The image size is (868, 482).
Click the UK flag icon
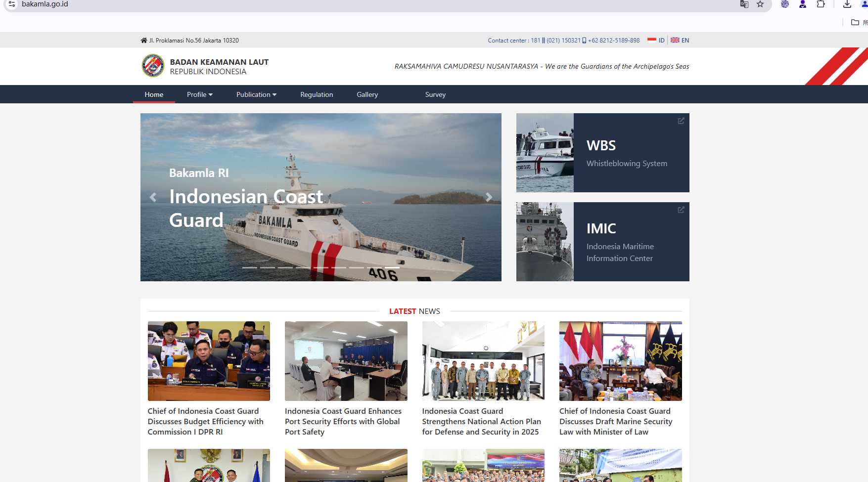click(x=675, y=40)
